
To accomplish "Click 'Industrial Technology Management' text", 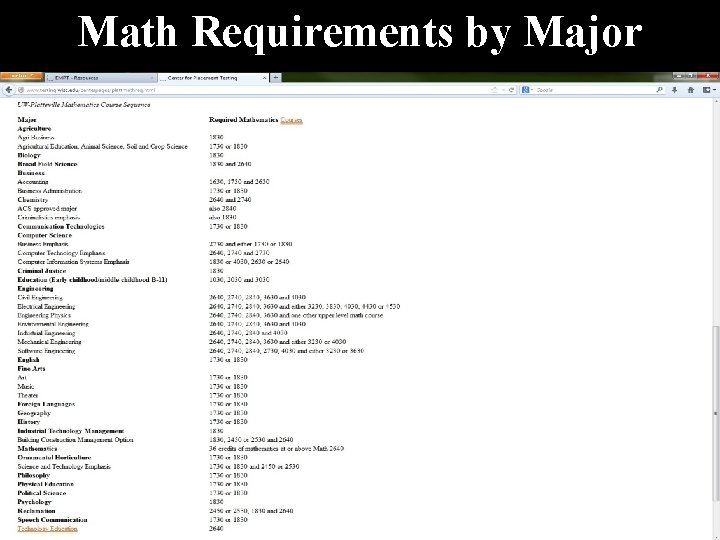I will [x=71, y=431].
